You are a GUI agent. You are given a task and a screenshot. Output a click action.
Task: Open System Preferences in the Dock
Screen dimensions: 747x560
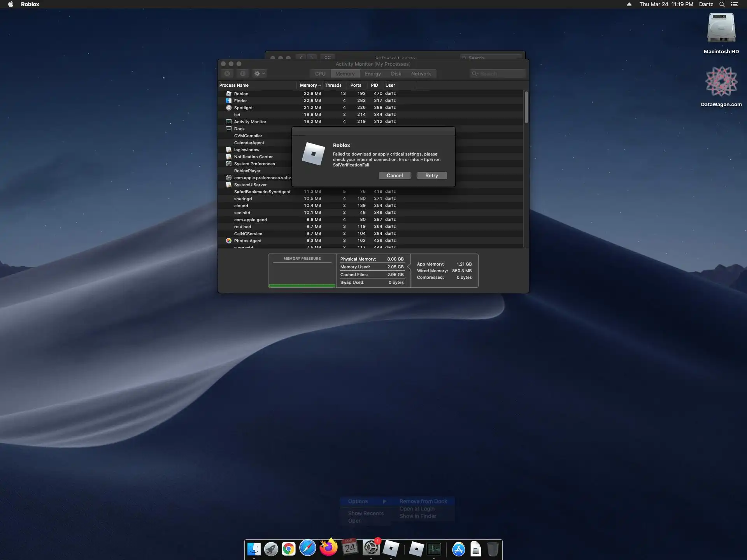pos(371,548)
